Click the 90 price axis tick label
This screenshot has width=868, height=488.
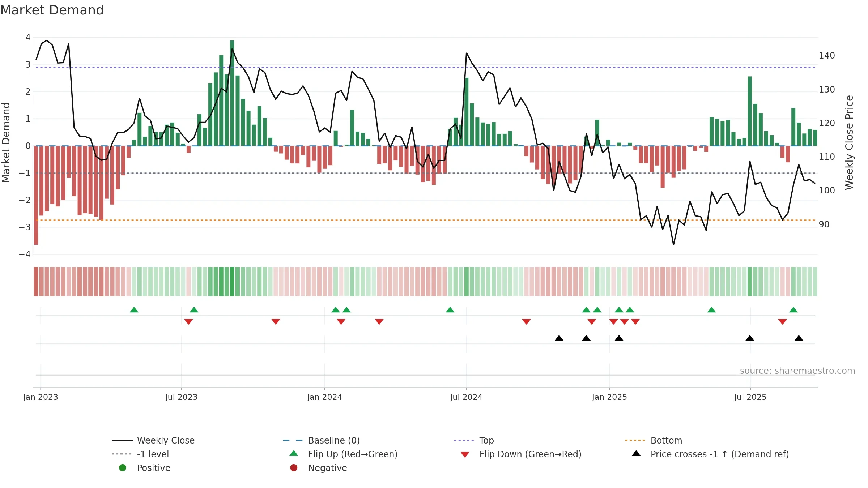[x=824, y=224]
